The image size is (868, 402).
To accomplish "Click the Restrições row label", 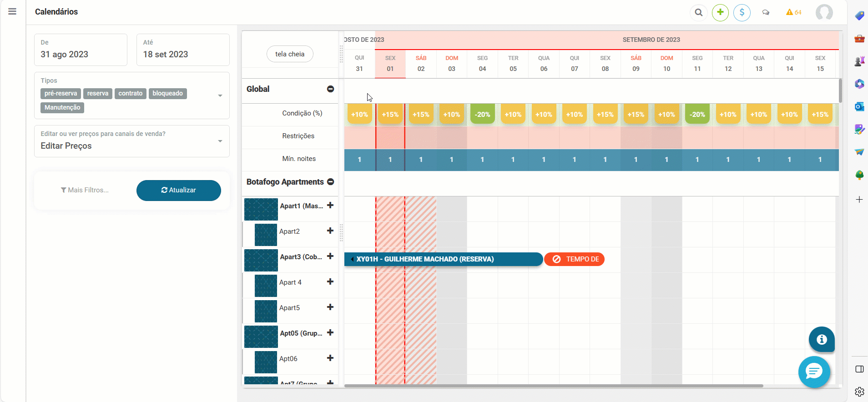I will pos(298,136).
